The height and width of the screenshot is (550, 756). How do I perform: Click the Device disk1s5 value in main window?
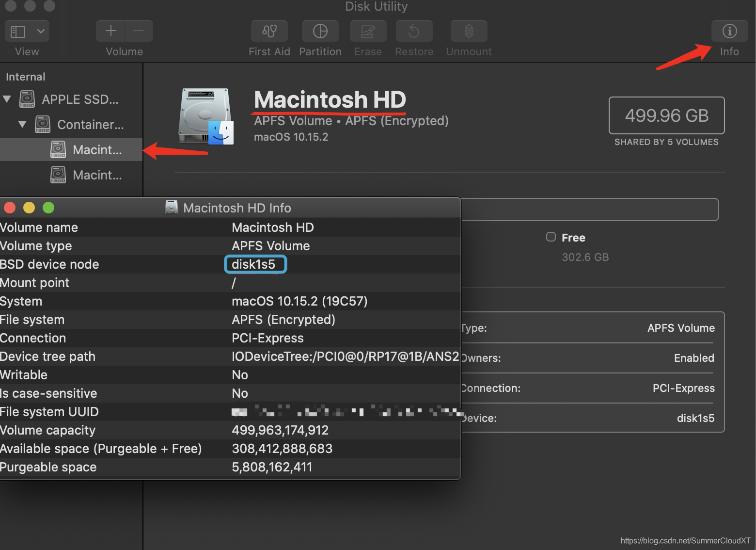pyautogui.click(x=695, y=418)
